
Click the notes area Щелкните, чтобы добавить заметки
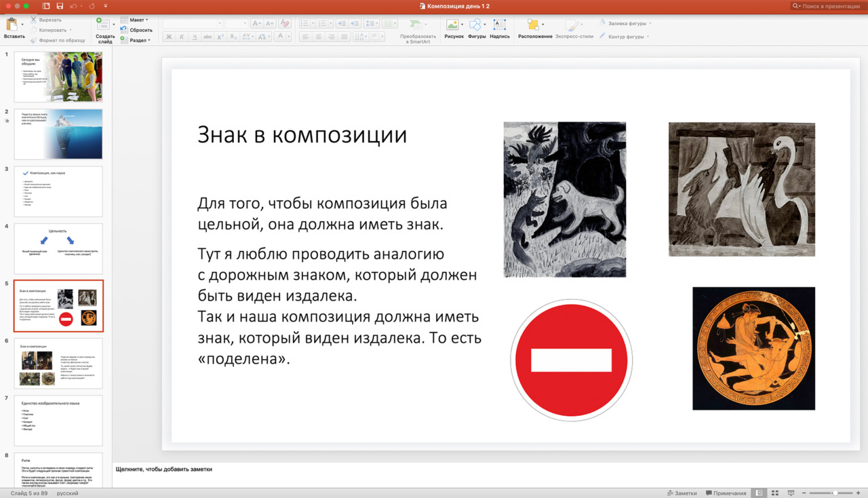coord(164,469)
